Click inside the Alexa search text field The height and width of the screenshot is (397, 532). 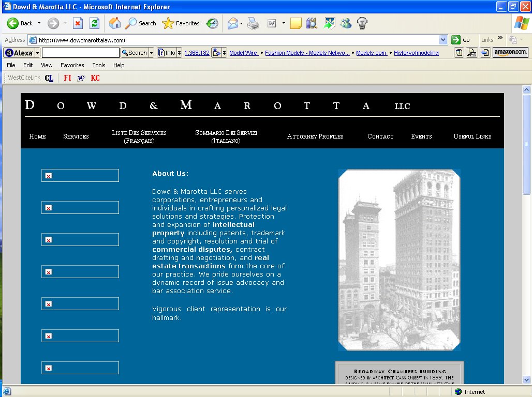(x=80, y=53)
